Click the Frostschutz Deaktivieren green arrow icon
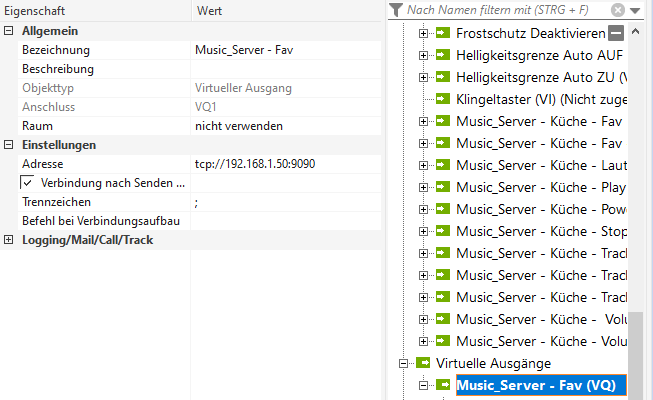The width and height of the screenshot is (653, 400). (x=443, y=33)
